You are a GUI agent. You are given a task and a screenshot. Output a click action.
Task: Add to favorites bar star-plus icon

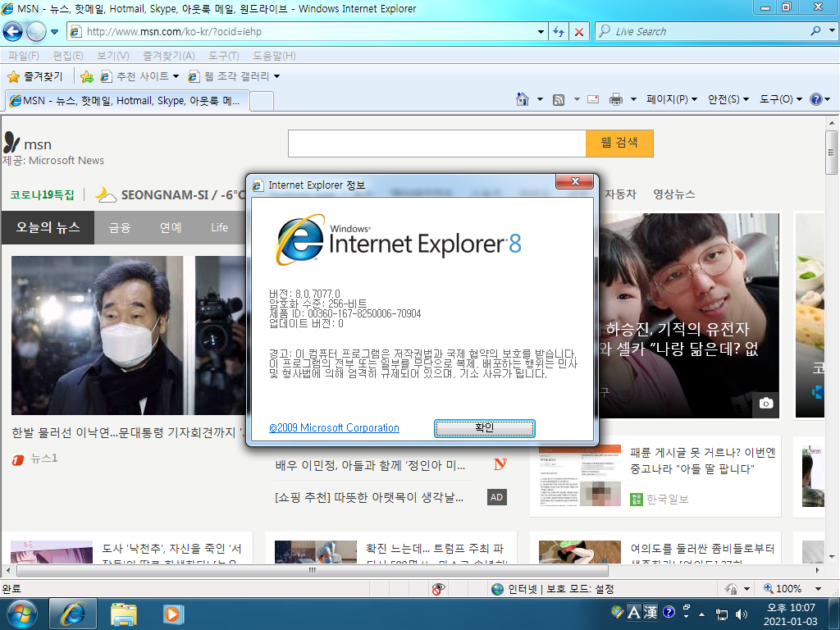[86, 76]
